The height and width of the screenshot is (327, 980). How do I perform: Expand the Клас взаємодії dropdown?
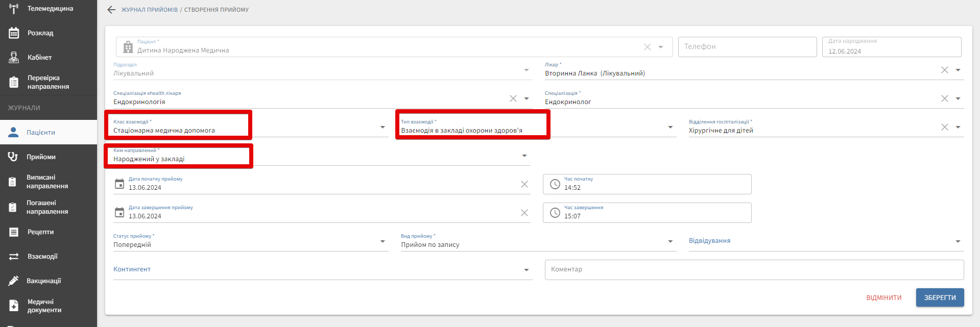click(x=383, y=127)
